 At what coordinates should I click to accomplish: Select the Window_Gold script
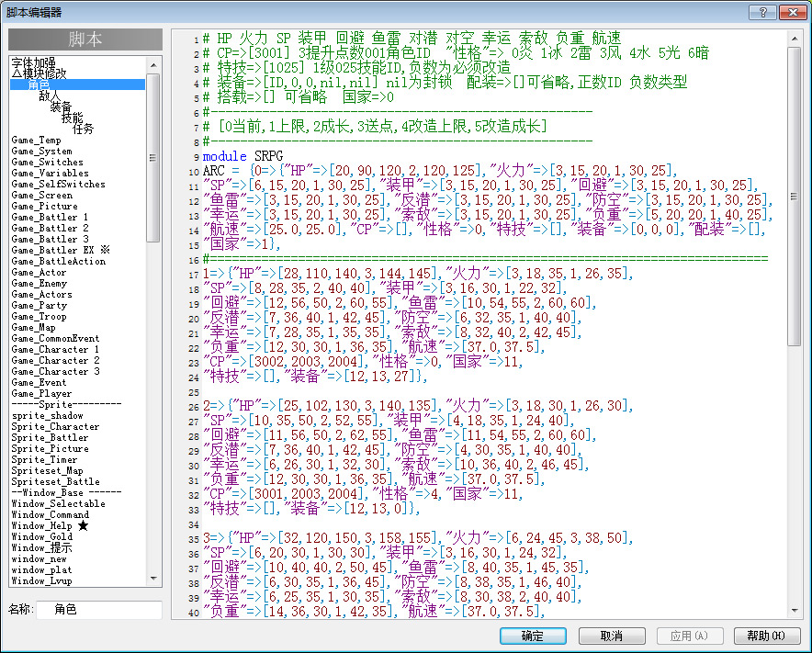[42, 536]
